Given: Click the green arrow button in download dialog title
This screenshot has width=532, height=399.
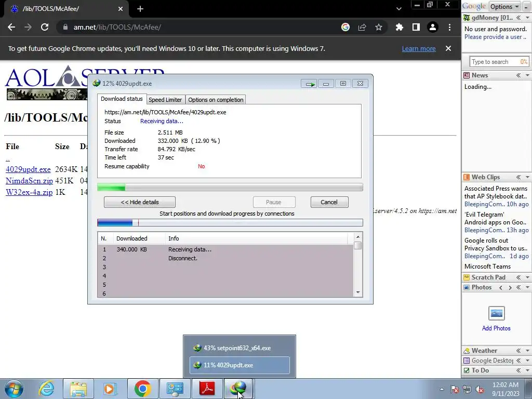Looking at the screenshot, I should pos(309,84).
